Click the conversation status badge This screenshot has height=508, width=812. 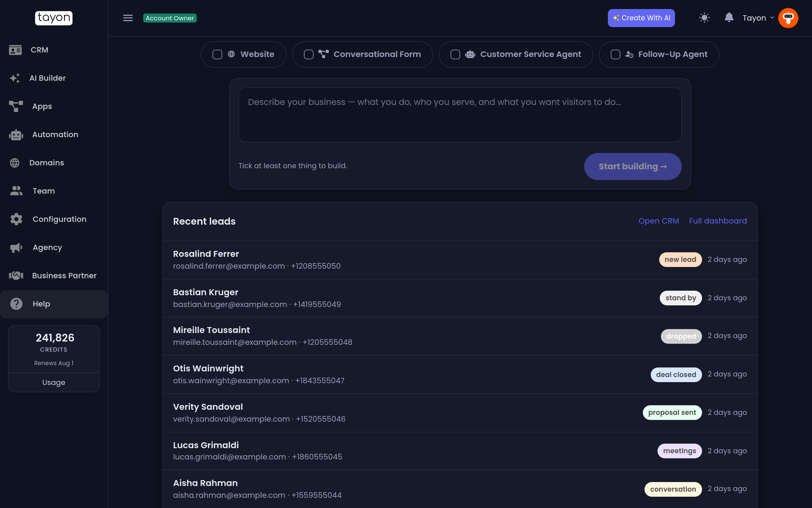click(x=673, y=489)
